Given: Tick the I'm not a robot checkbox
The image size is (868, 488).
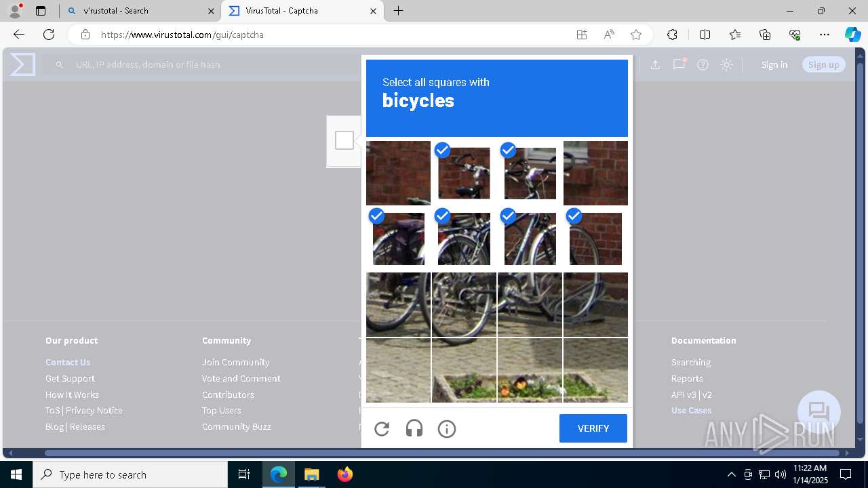Looking at the screenshot, I should pyautogui.click(x=344, y=140).
